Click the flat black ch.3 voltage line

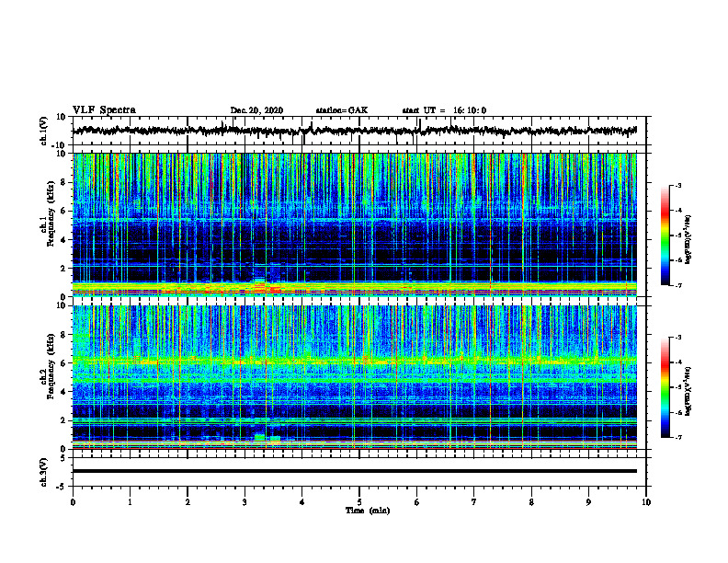[354, 471]
